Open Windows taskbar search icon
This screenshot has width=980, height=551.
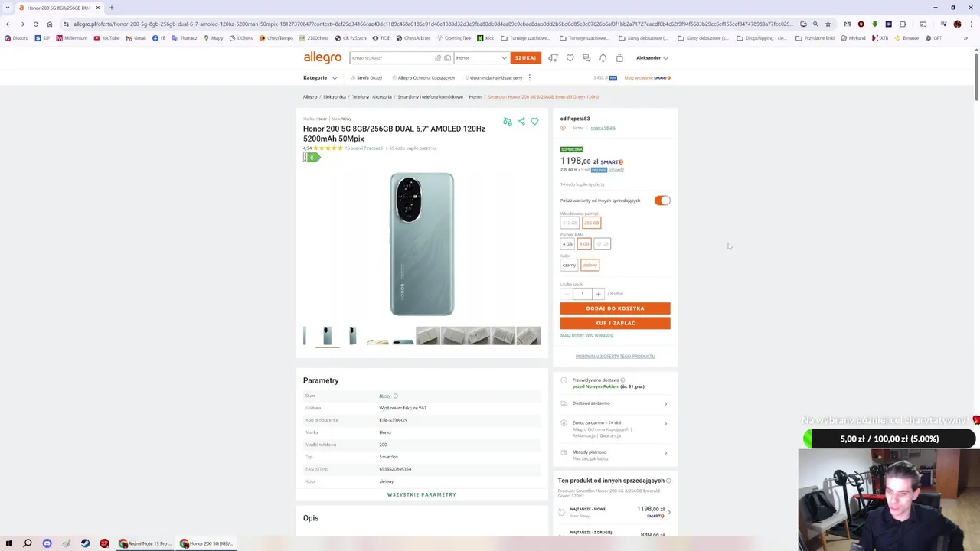point(27,543)
